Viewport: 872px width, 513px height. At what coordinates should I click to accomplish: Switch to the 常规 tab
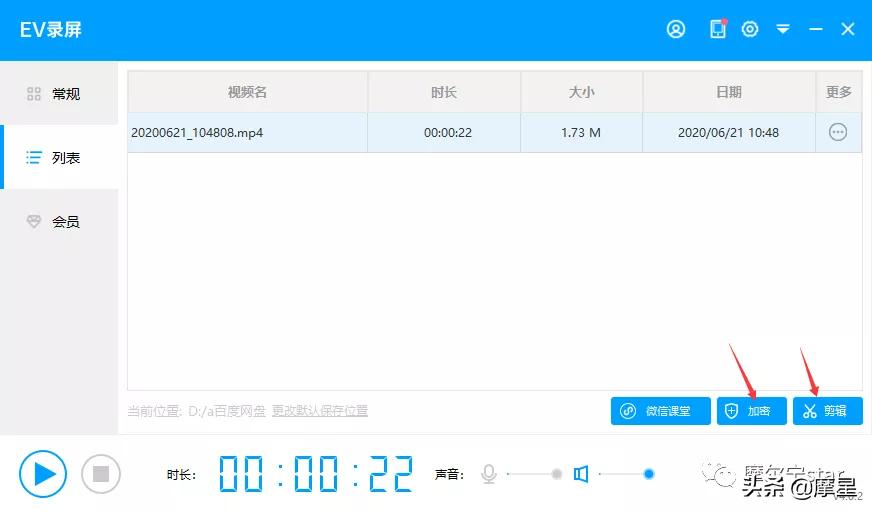coord(59,93)
